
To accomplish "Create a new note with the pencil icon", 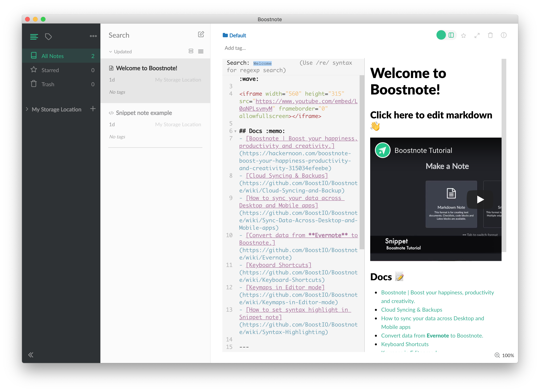I will (201, 34).
